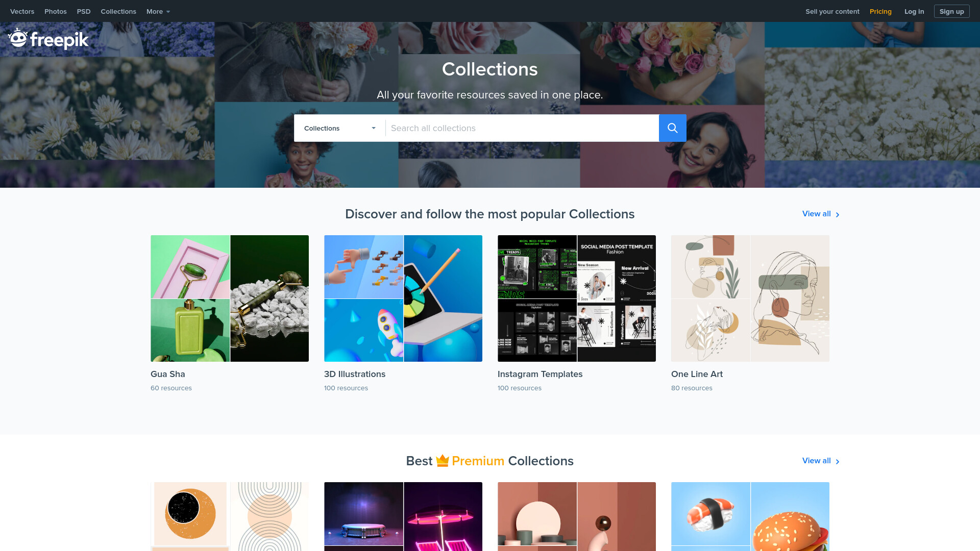The height and width of the screenshot is (551, 980).
Task: Follow the Sell your content link
Action: tap(832, 11)
